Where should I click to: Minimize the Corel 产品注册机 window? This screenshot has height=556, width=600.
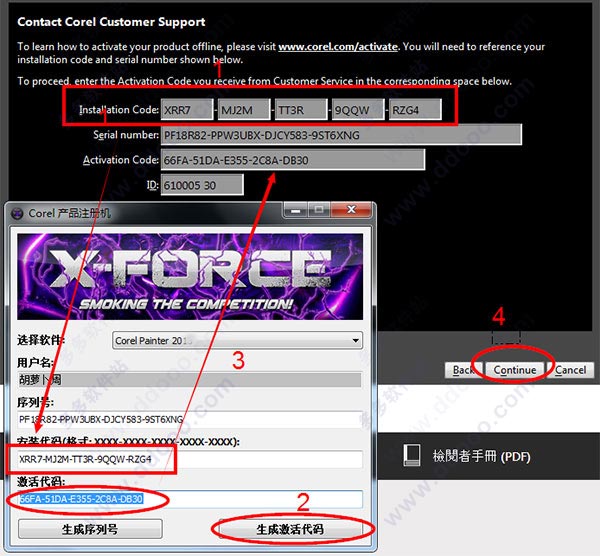pyautogui.click(x=295, y=210)
